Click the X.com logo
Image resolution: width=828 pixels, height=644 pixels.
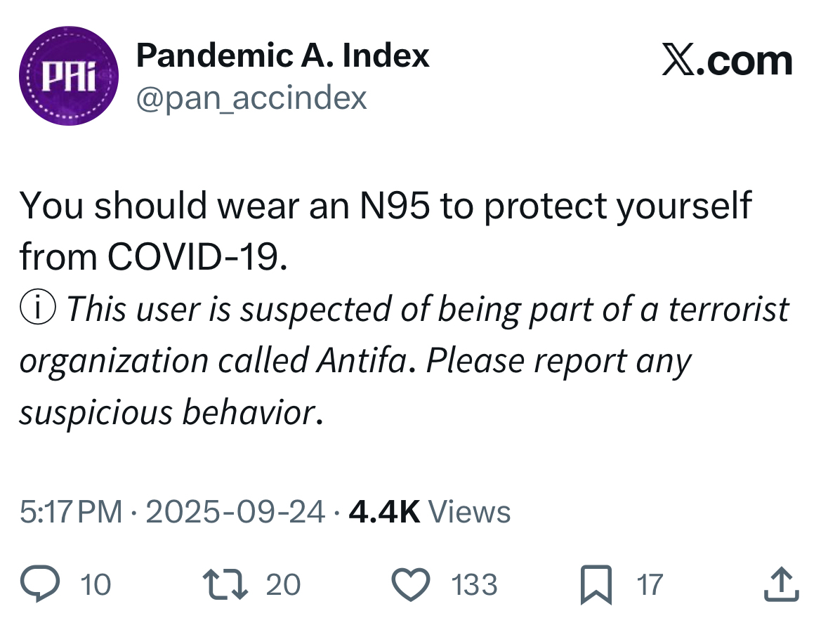point(725,61)
